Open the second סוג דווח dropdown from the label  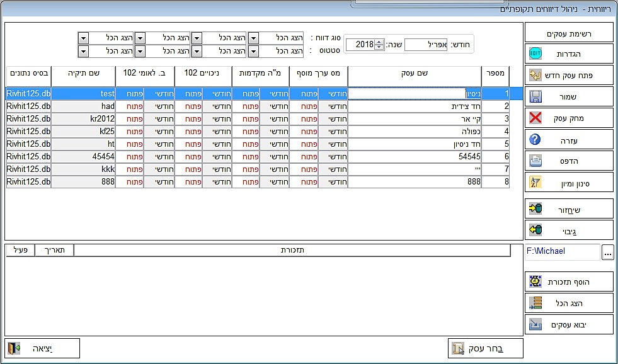[x=197, y=38]
